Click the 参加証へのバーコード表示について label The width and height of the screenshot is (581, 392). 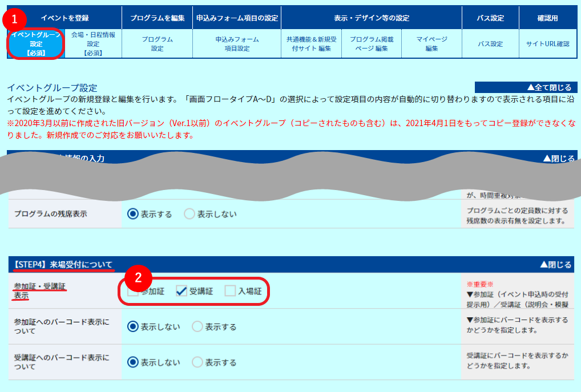coord(62,326)
